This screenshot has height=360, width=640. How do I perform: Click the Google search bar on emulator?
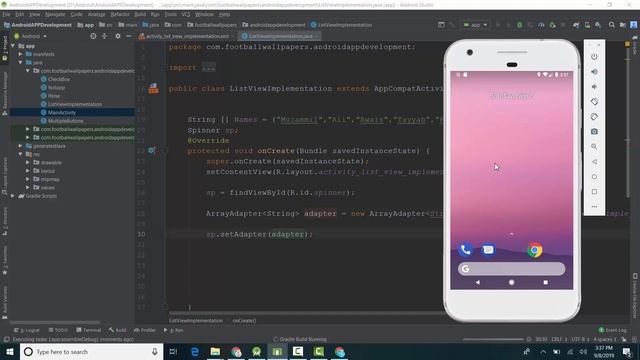tap(511, 269)
